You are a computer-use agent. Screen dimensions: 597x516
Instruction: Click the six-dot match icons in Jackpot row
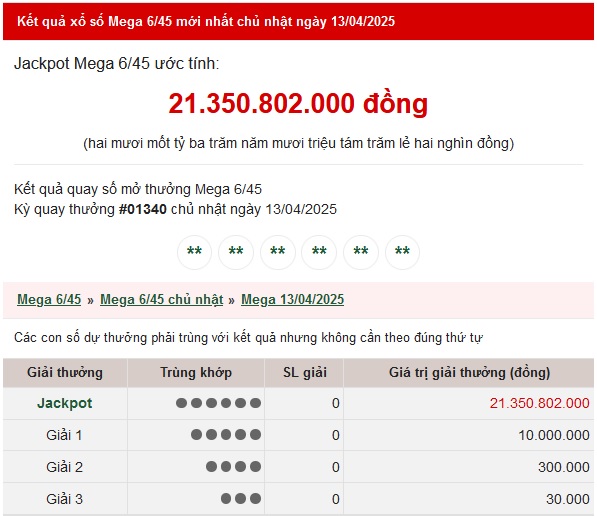219,403
